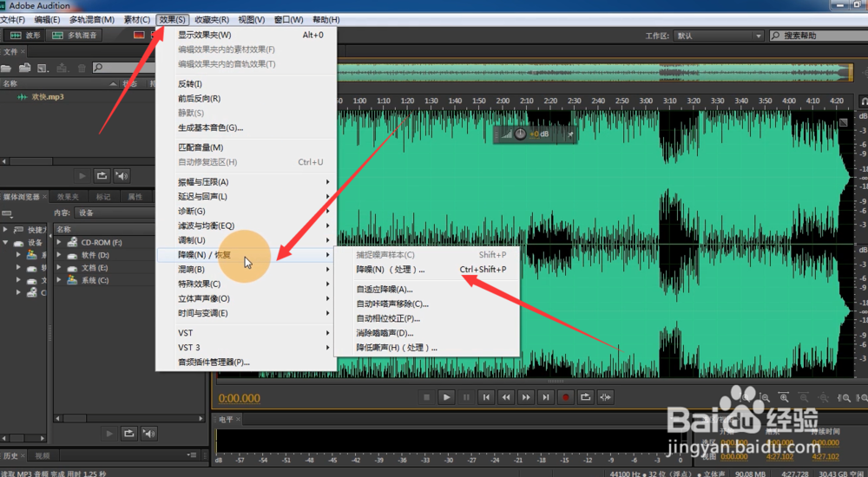This screenshot has width=868, height=477.
Task: Open the 收藏夹(R) menu
Action: coord(212,20)
